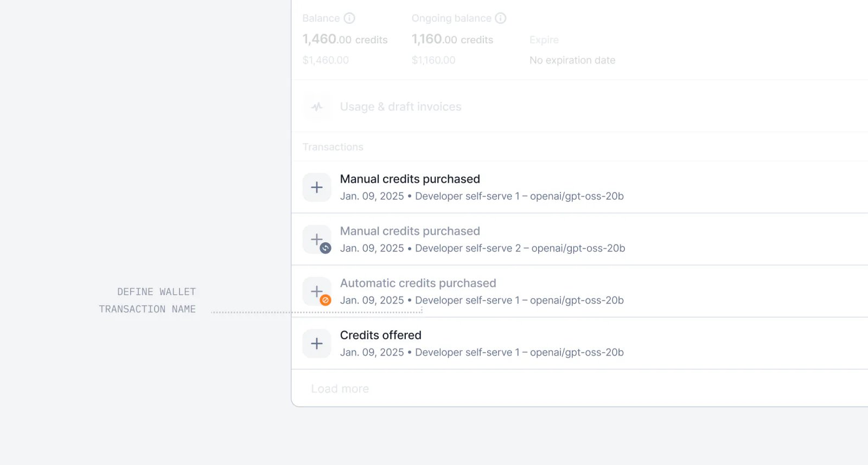Viewport: 868px width, 465px height.
Task: Click the No expiration date text
Action: coord(572,60)
